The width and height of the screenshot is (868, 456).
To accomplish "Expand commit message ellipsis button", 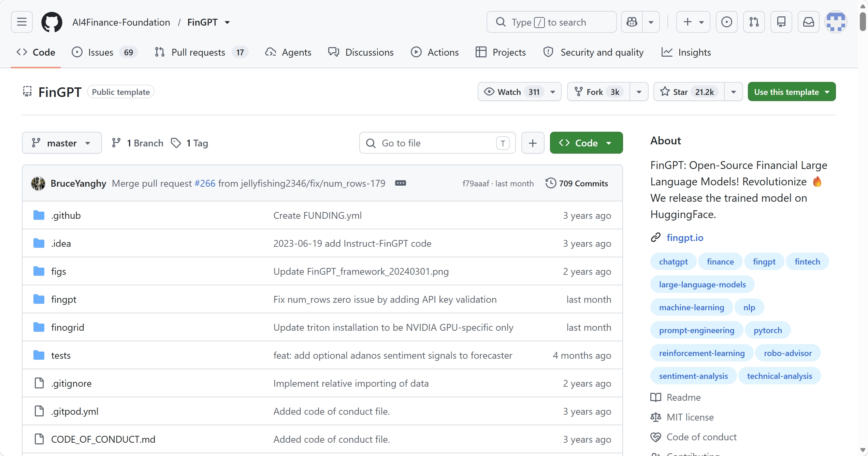I will click(401, 183).
